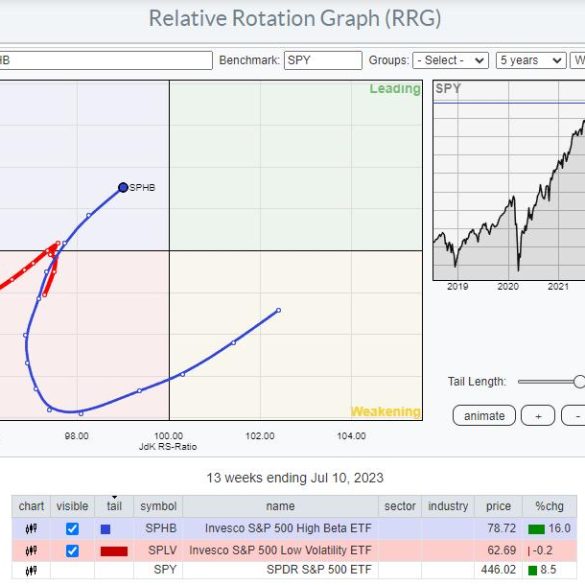Click price value 446.02
The width and height of the screenshot is (585, 585).
[498, 570]
